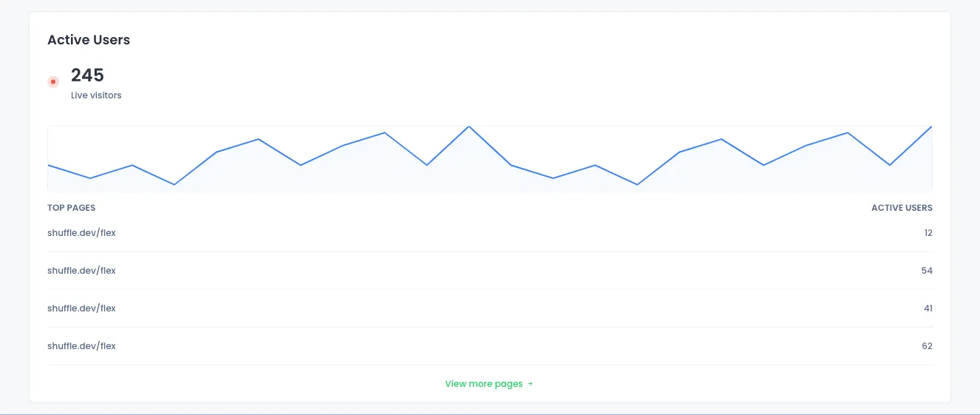This screenshot has width=980, height=415.
Task: Click the active users value 12
Action: pyautogui.click(x=928, y=233)
